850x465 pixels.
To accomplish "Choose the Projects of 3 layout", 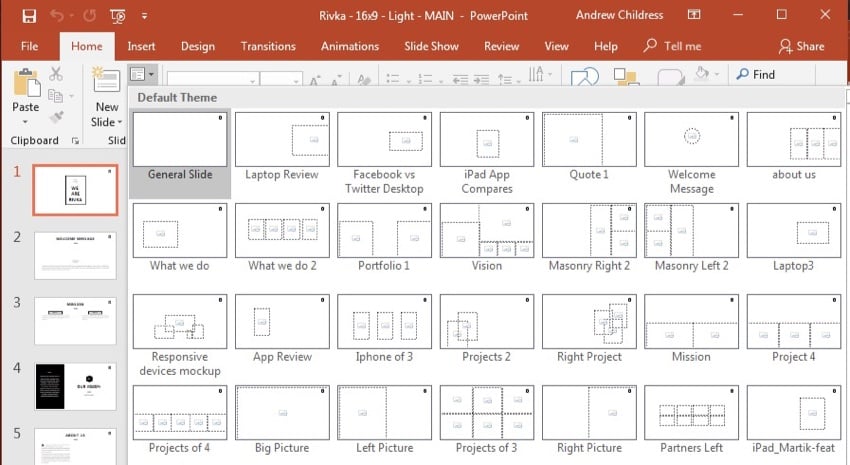I will point(487,419).
